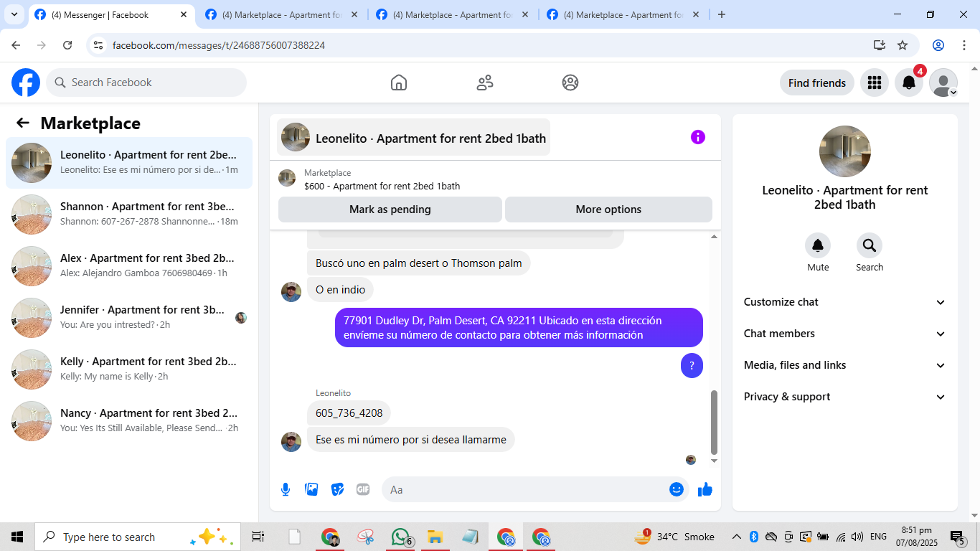
Task: Click the chat scroll down arrow
Action: pyautogui.click(x=714, y=461)
